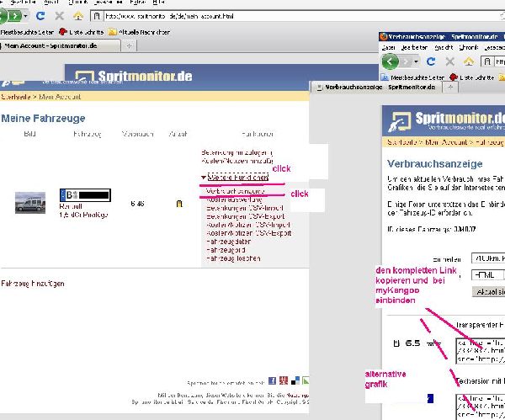This screenshot has height=420, width=505.
Task: Click Kosten/Notizen CSV-Export
Action: (249, 233)
